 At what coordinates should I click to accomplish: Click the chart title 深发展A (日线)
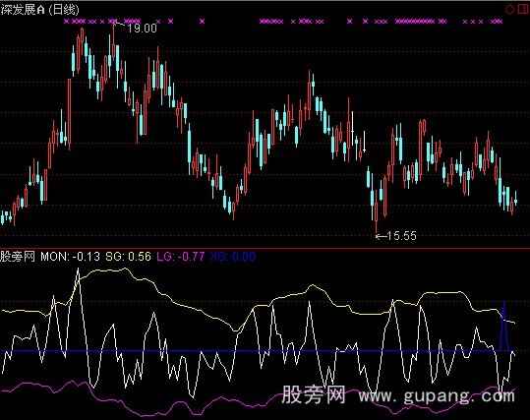(x=39, y=10)
